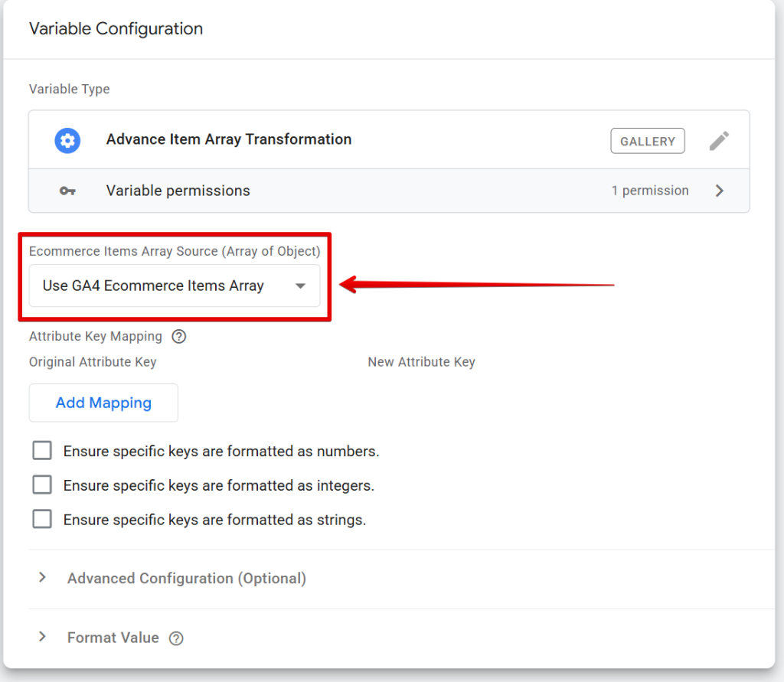784x682 pixels.
Task: Enable keys formatted as integers checkbox
Action: tap(42, 485)
